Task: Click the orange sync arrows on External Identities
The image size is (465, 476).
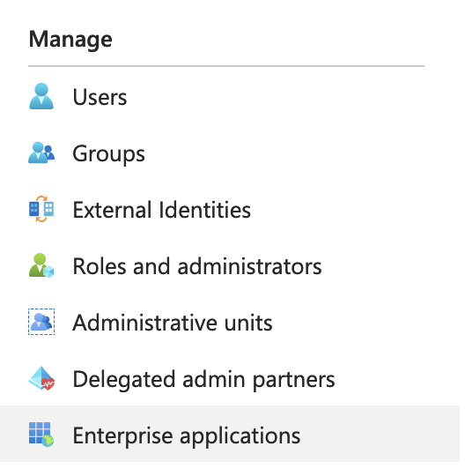Action: point(41,209)
